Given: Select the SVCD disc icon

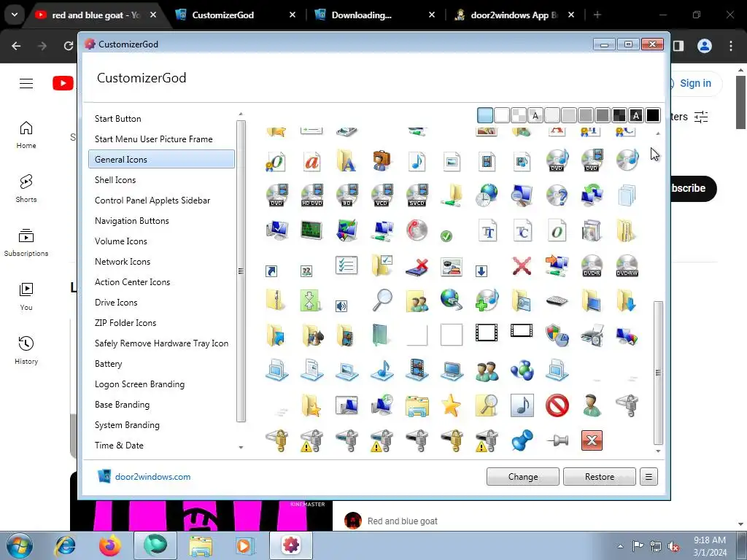Looking at the screenshot, I should tap(417, 195).
